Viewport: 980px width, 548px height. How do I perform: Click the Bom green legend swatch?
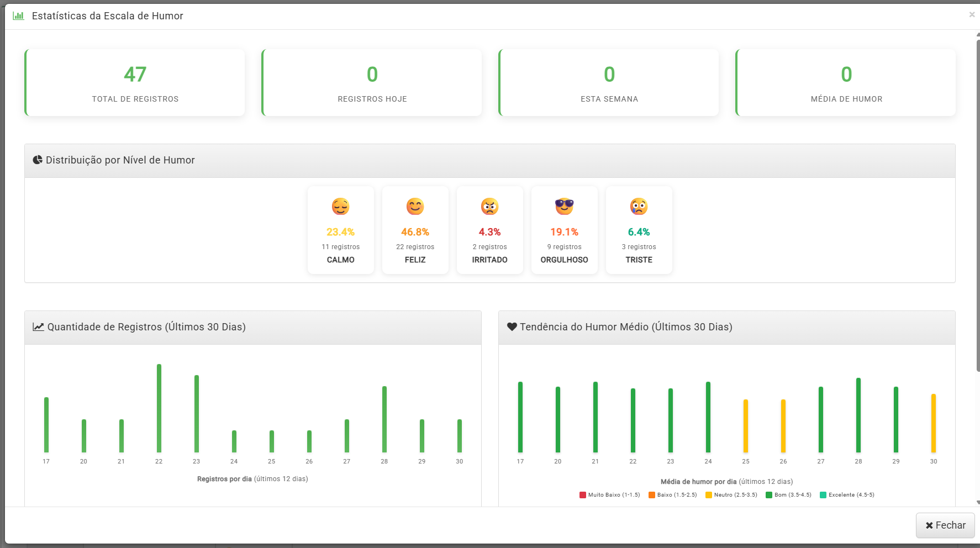(768, 495)
